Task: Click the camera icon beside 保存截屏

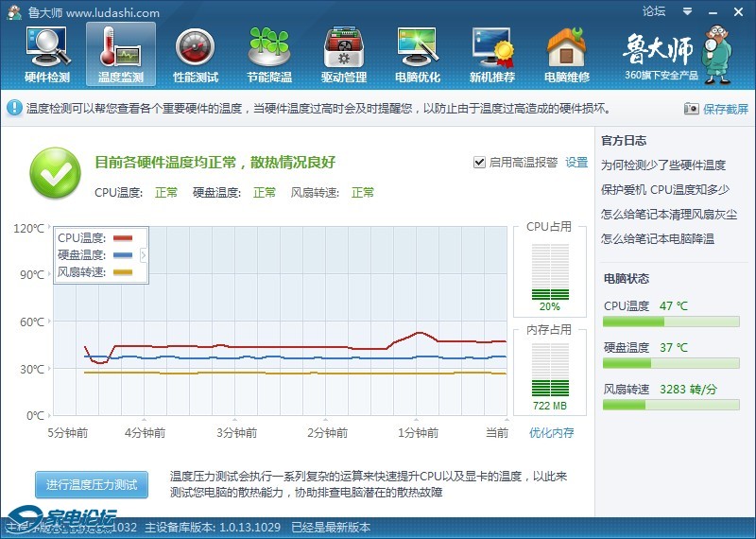Action: (691, 109)
